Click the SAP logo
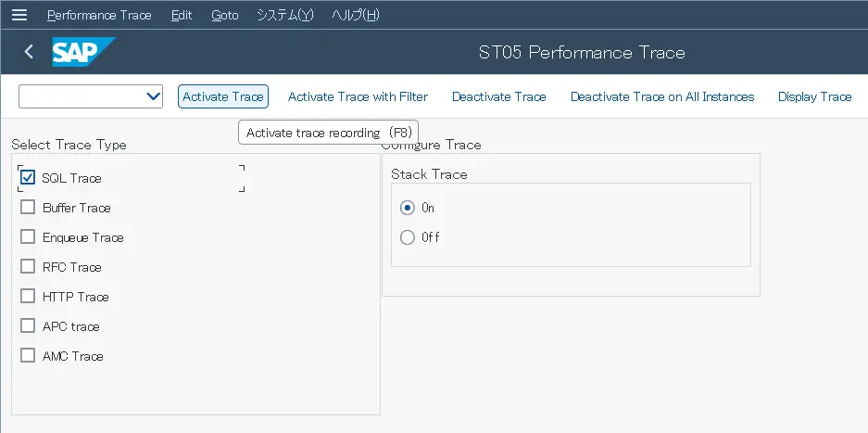 click(x=82, y=52)
